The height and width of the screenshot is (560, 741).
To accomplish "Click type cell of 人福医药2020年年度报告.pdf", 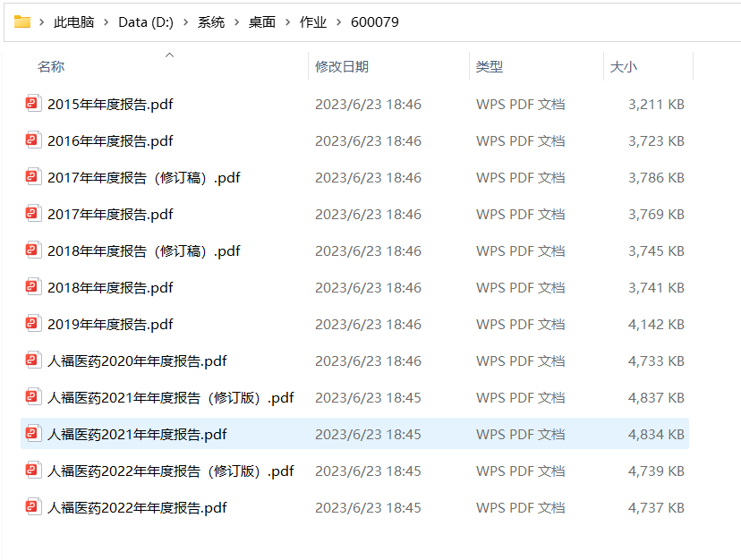I will (x=520, y=361).
